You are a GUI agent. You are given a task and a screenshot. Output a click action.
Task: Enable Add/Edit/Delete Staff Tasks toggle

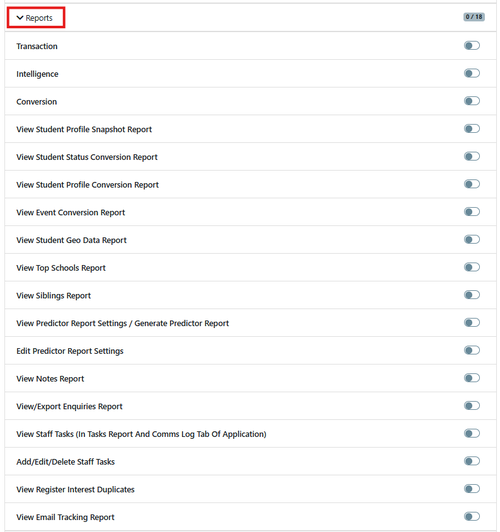click(x=472, y=461)
